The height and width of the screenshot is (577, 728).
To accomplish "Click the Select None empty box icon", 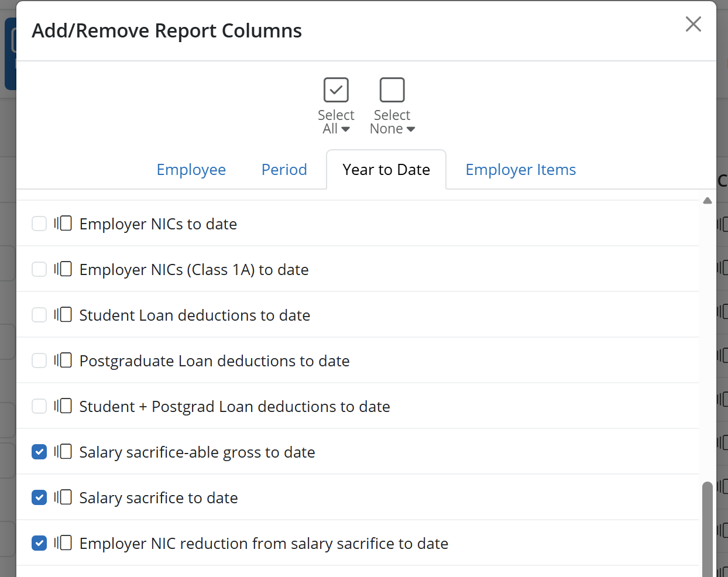I will point(392,90).
